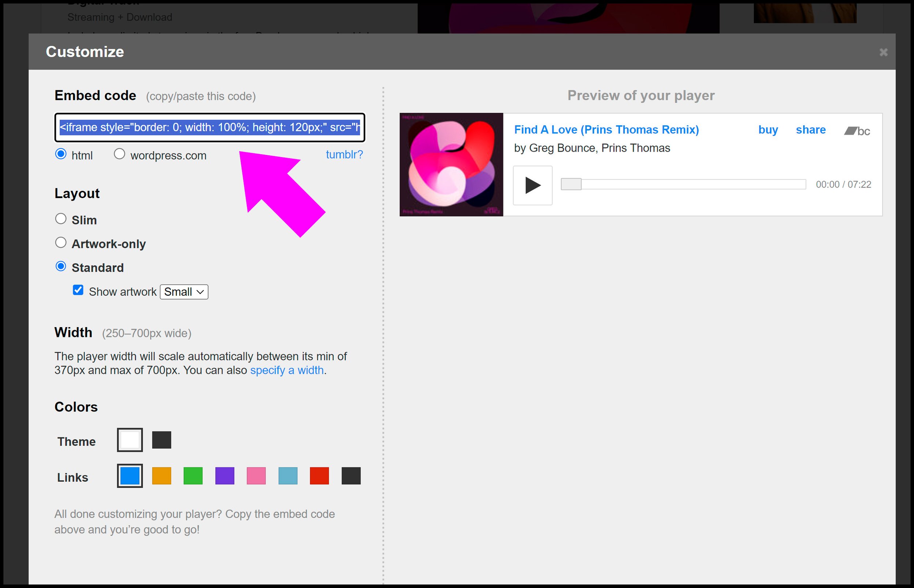Viewport: 914px width, 588px height.
Task: Select the html embed format radio
Action: click(x=61, y=154)
